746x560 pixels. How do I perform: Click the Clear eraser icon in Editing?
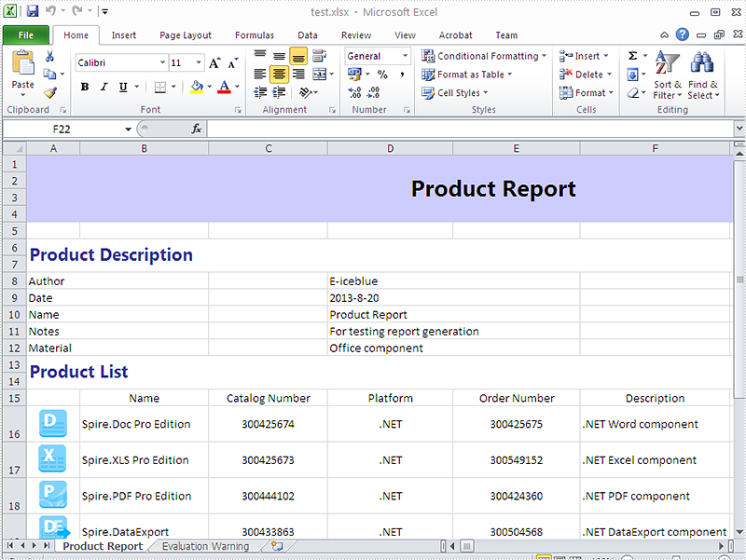pos(633,92)
